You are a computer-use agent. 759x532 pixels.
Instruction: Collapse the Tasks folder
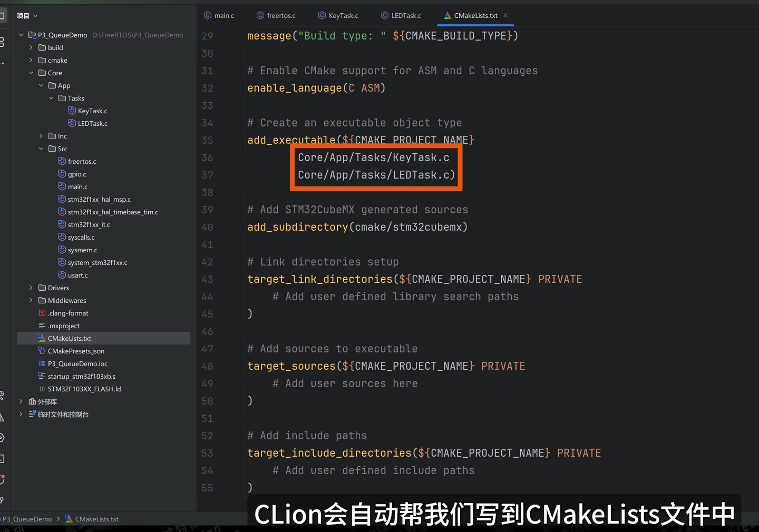click(x=51, y=98)
